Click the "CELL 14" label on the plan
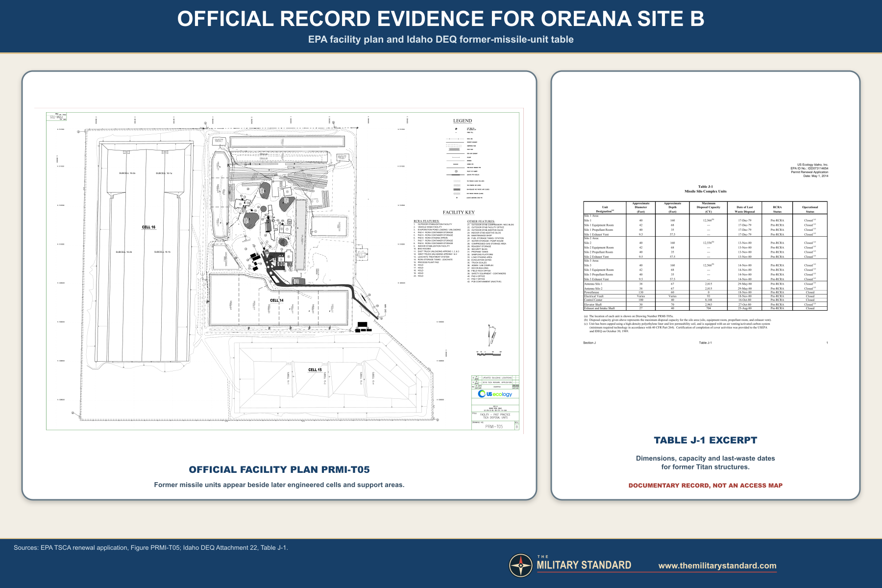This screenshot has height=588, width=882. 277,300
